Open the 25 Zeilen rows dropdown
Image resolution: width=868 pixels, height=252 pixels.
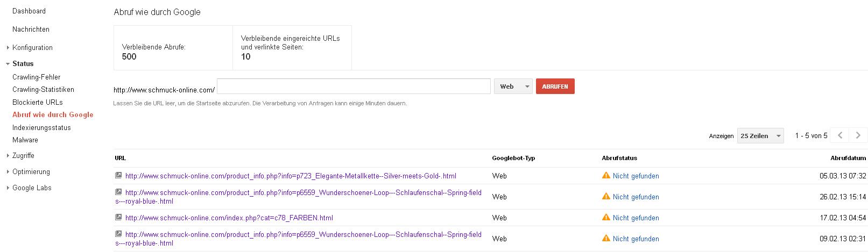(x=760, y=136)
